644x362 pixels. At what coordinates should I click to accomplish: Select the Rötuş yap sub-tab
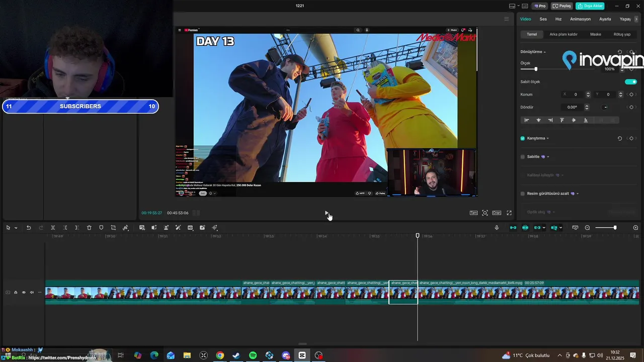click(622, 34)
